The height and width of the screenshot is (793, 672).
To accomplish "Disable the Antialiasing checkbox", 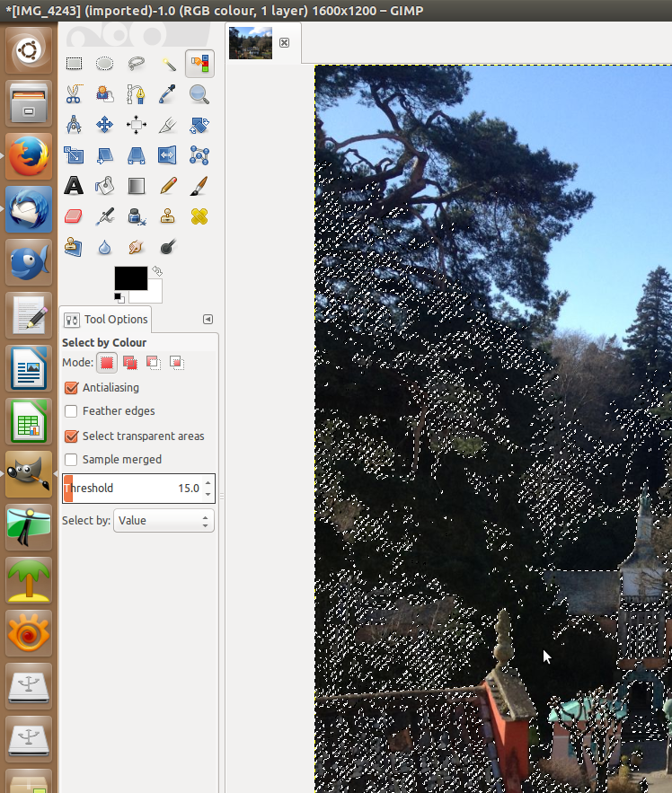I will click(71, 388).
